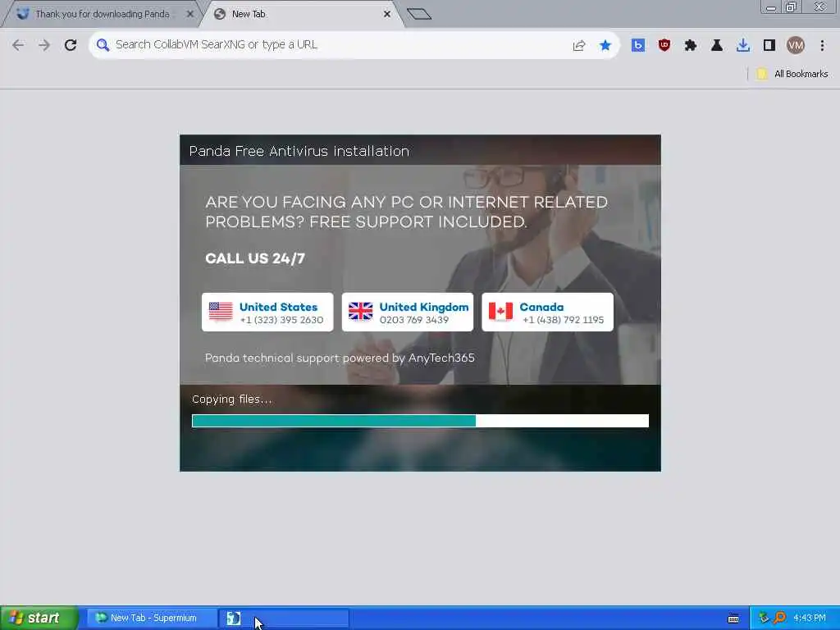Restore down the browser window
The height and width of the screenshot is (630, 840).
pyautogui.click(x=791, y=7)
